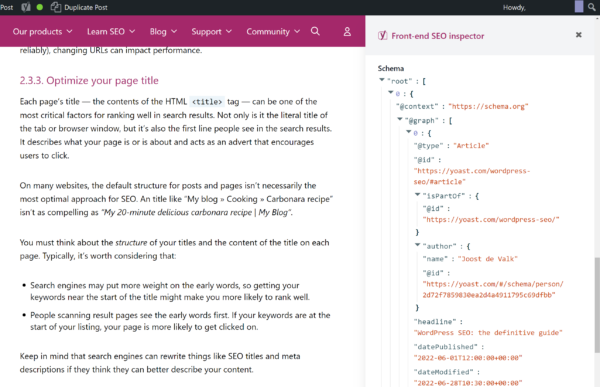Click the Yoast logo in inspector header

[x=382, y=36]
